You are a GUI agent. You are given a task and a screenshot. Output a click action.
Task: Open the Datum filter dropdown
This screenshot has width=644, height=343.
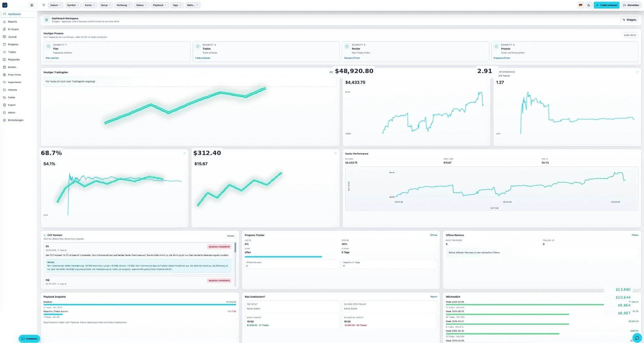pyautogui.click(x=55, y=5)
